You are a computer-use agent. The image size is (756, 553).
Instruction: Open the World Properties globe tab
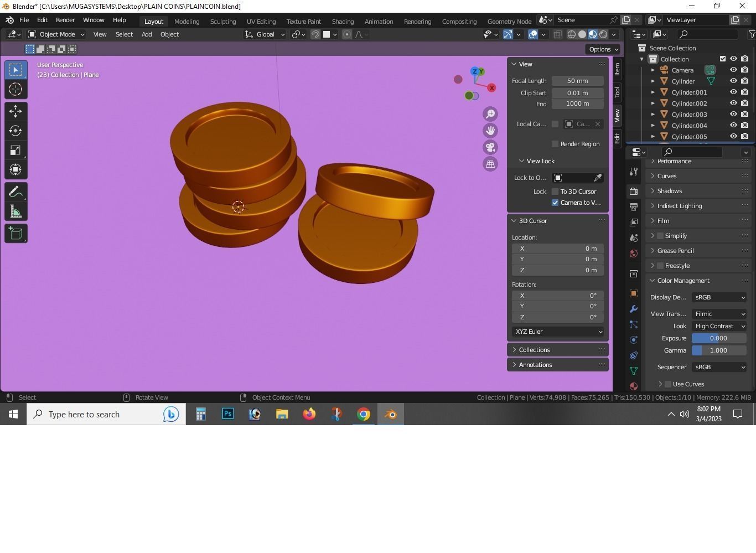point(633,254)
